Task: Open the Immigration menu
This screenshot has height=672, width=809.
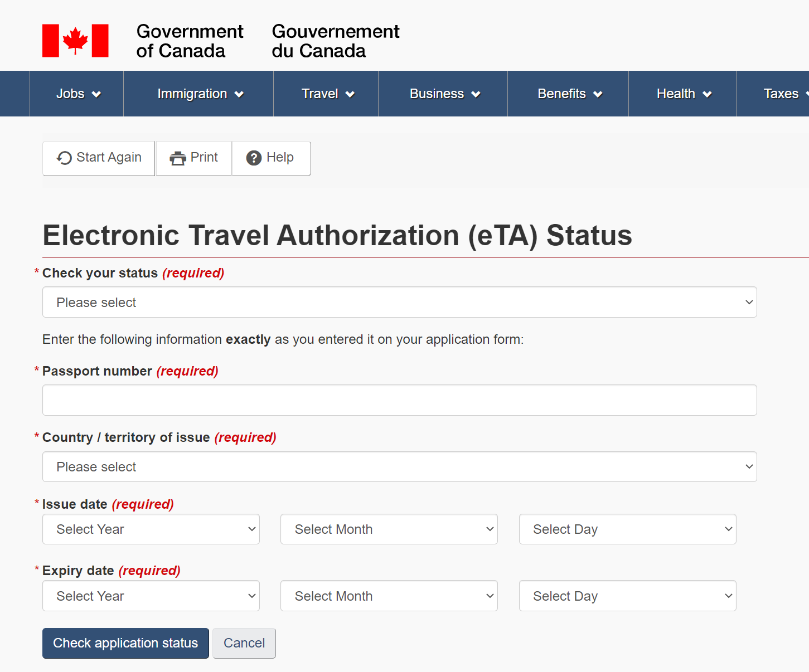Action: [x=199, y=94]
